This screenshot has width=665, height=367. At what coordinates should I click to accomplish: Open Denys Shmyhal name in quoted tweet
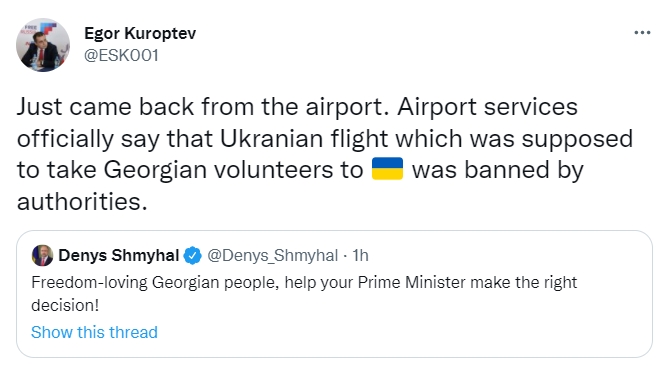point(118,255)
